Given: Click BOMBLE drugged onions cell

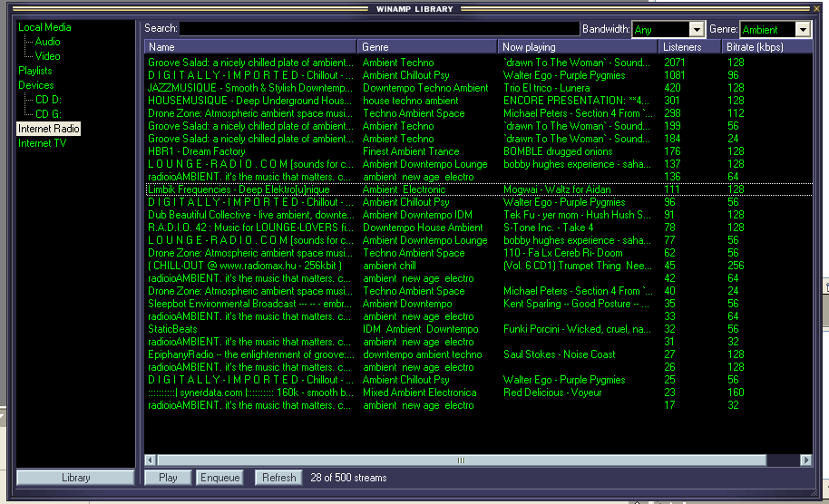Looking at the screenshot, I should click(558, 151).
